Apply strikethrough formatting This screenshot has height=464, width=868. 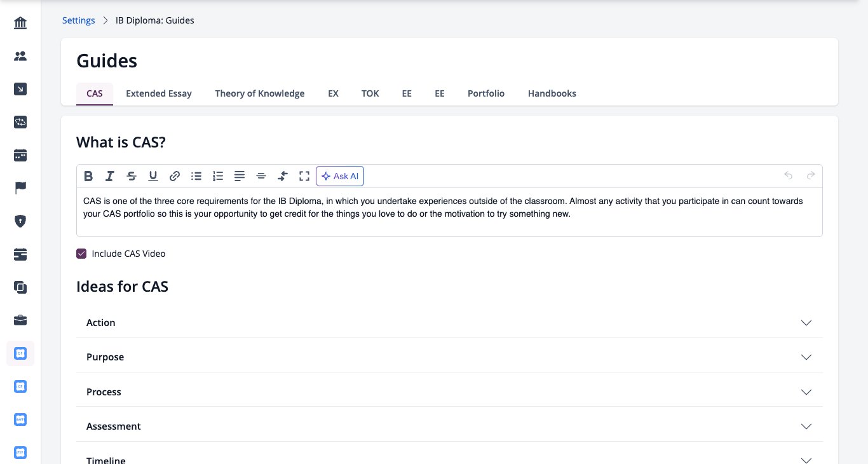132,176
